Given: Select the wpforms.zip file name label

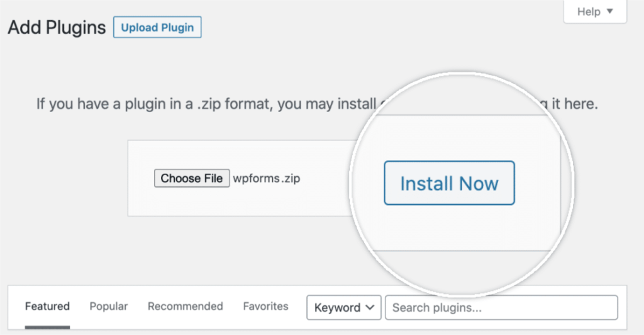Looking at the screenshot, I should click(267, 178).
